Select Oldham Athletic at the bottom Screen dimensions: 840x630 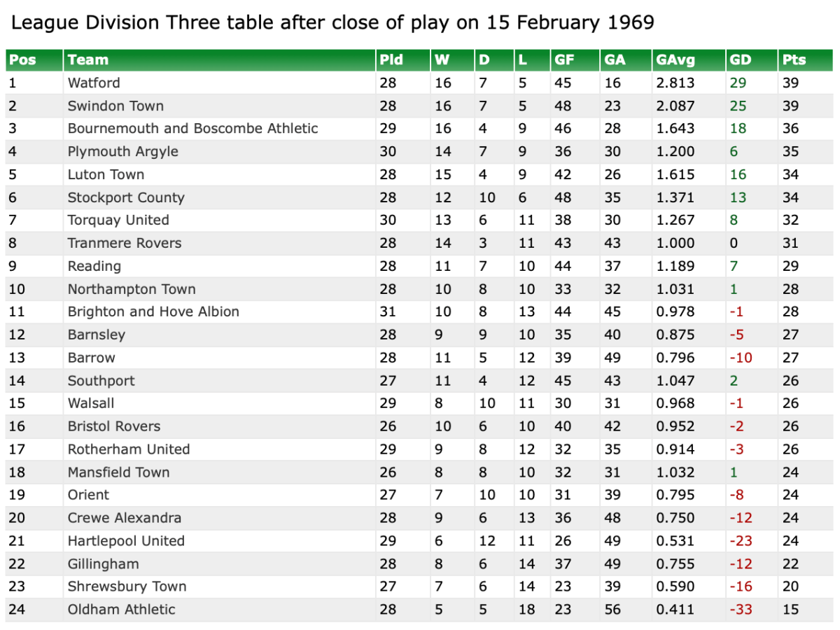click(x=121, y=610)
